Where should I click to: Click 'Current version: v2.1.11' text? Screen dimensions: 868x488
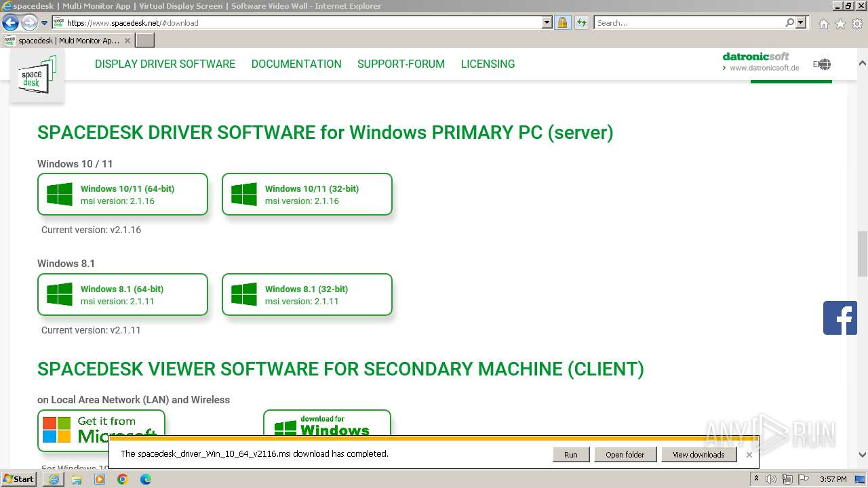pos(91,330)
